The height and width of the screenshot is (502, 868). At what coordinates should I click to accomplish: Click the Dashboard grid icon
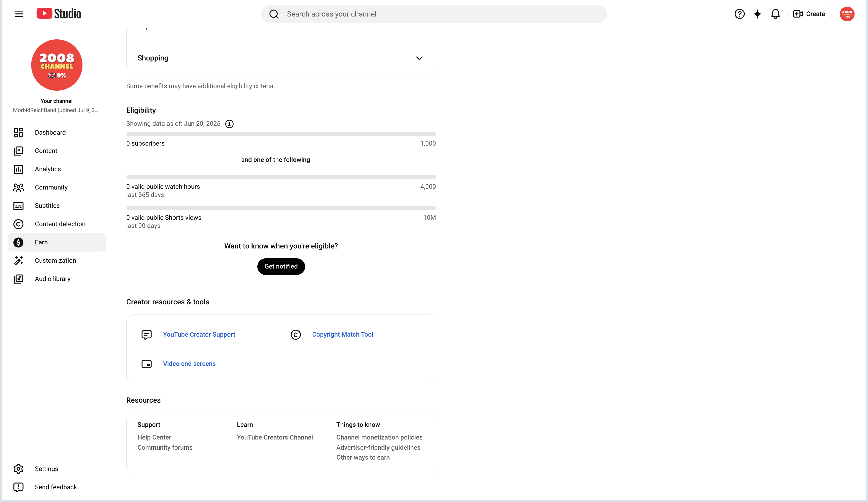(18, 132)
